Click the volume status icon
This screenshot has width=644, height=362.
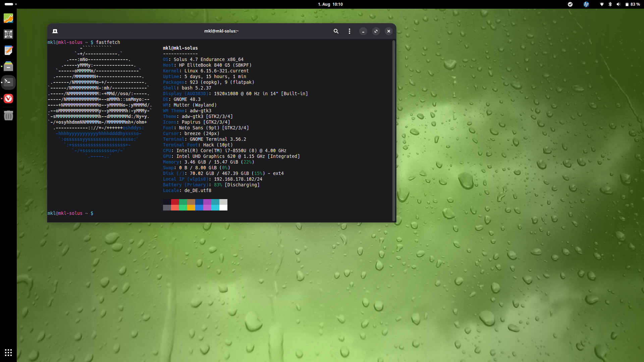619,4
